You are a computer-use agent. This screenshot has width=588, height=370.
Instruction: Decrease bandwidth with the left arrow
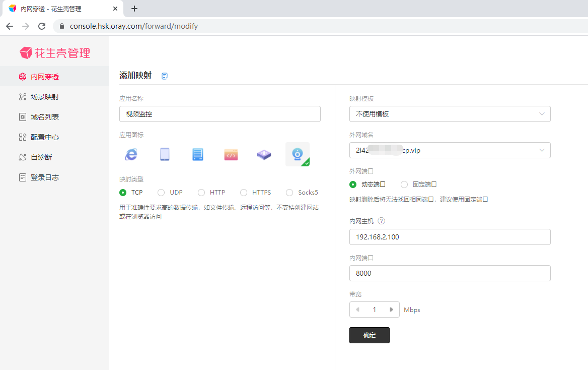(x=357, y=310)
